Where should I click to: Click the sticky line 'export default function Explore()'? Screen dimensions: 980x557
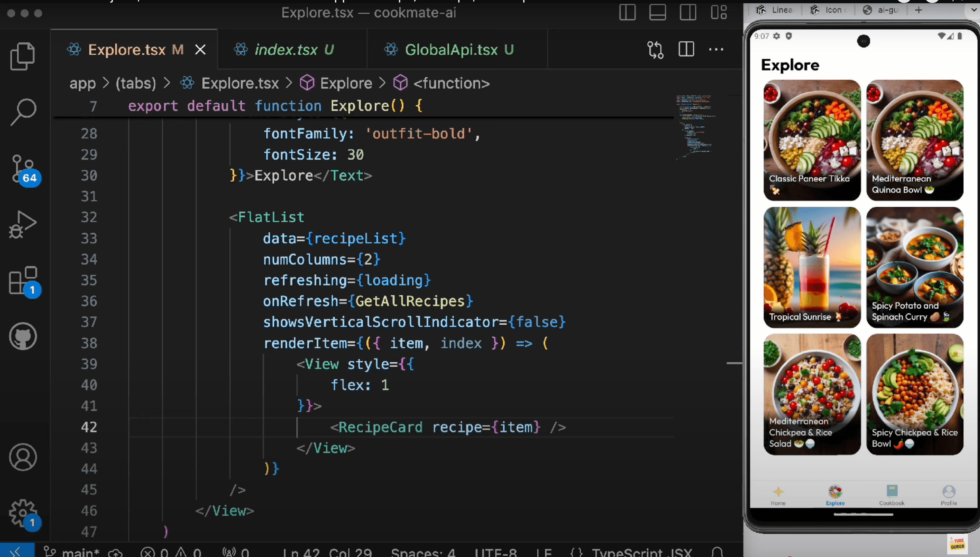coord(275,106)
